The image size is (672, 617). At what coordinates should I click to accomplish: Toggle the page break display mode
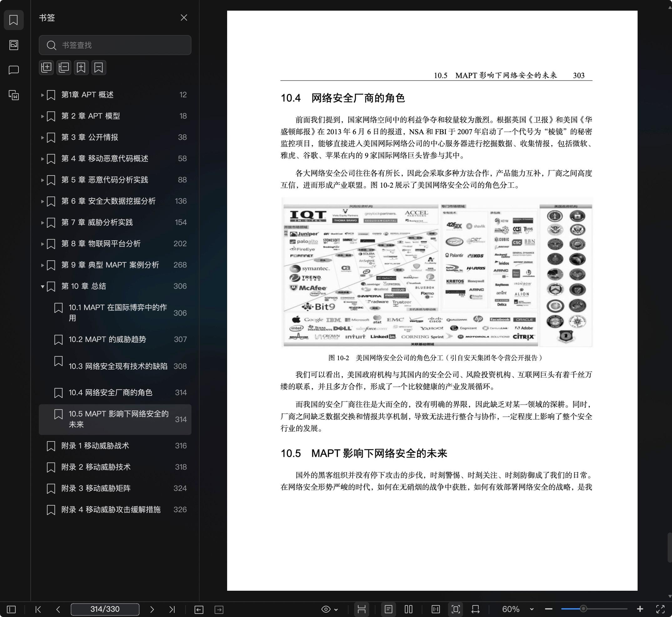(x=362, y=609)
